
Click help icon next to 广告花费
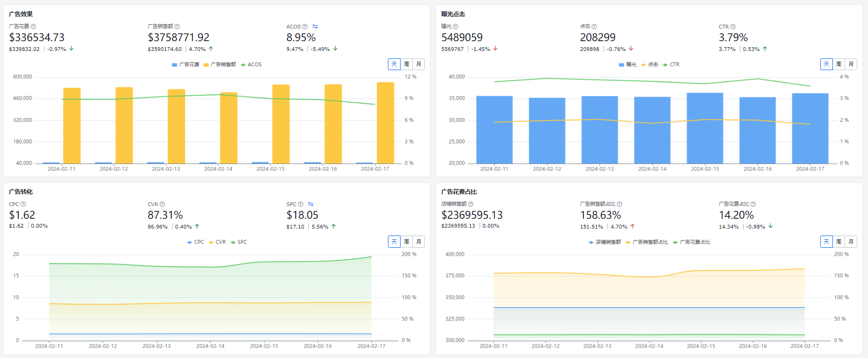[x=33, y=27]
